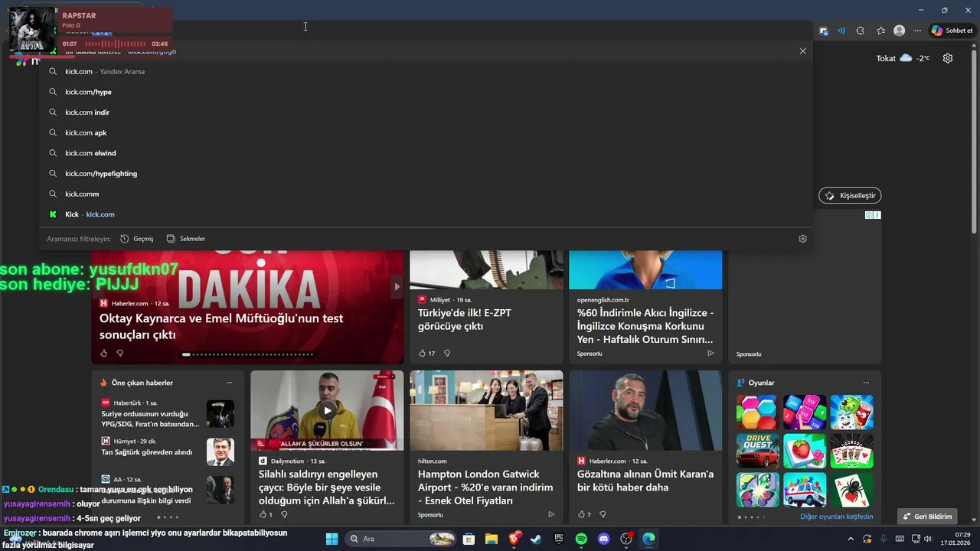Click the user profile avatar icon
Image resolution: width=980 pixels, height=551 pixels.
(900, 31)
